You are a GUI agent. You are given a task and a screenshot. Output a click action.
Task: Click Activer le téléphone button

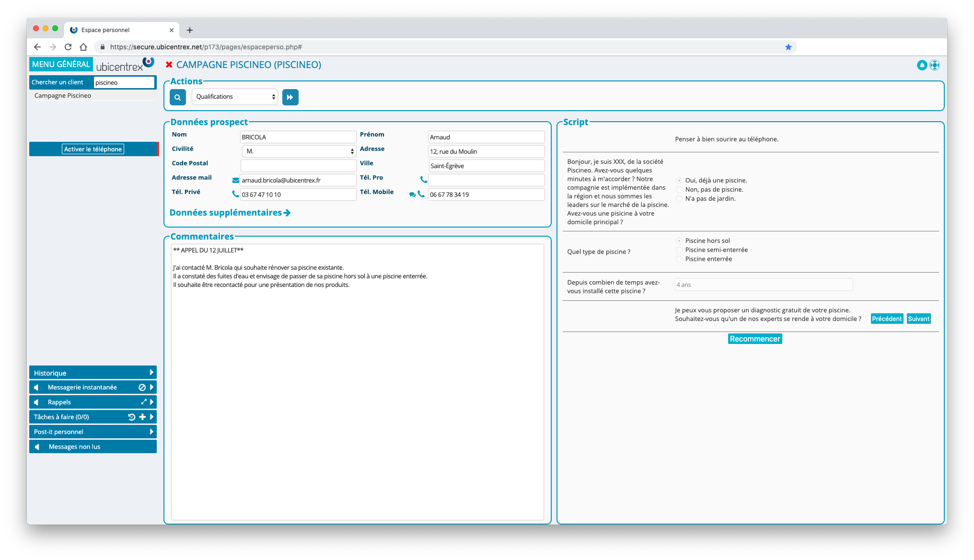click(93, 149)
